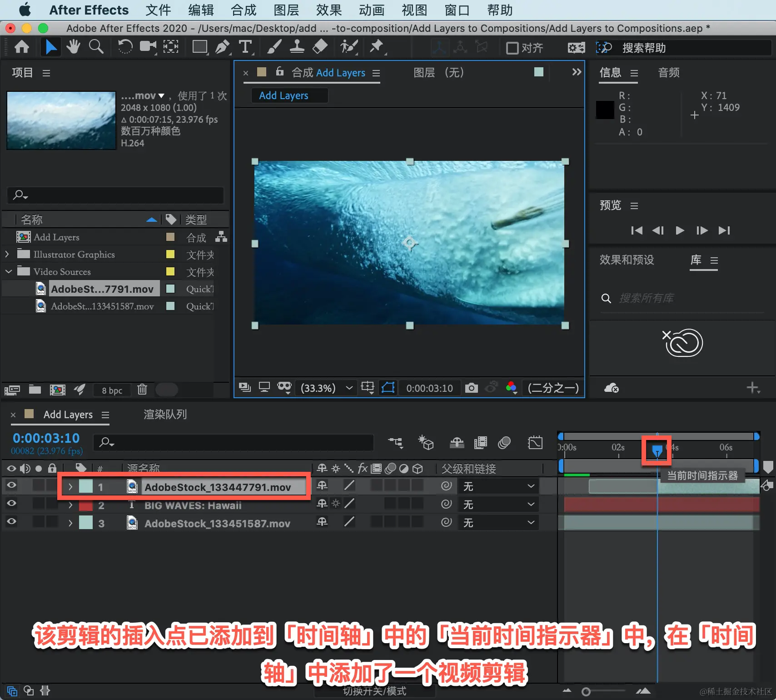Click the label color swatch of layer 1
This screenshot has width=776, height=700.
(86, 486)
